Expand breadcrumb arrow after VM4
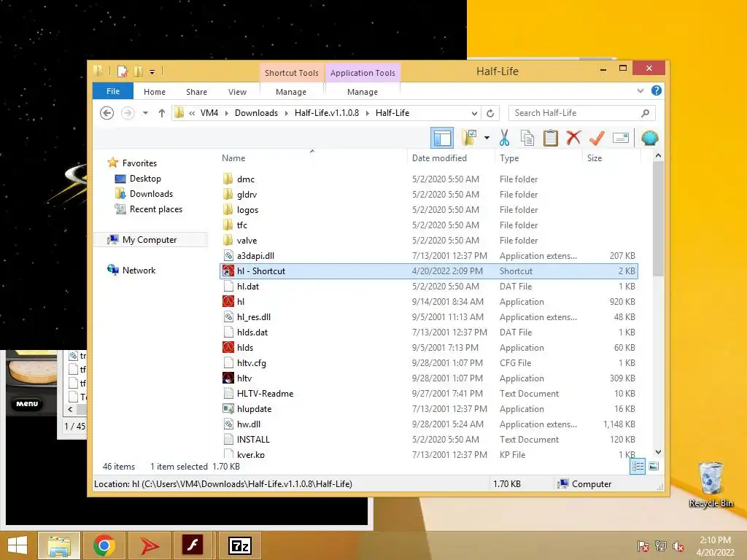Screen dimensions: 747x560 [x=226, y=113]
